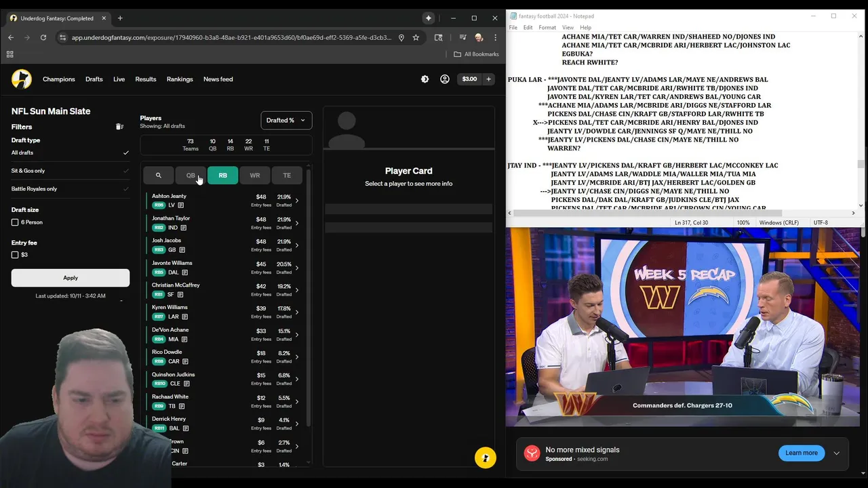Reload the page in Chrome
Viewport: 868px width, 488px height.
click(x=43, y=37)
